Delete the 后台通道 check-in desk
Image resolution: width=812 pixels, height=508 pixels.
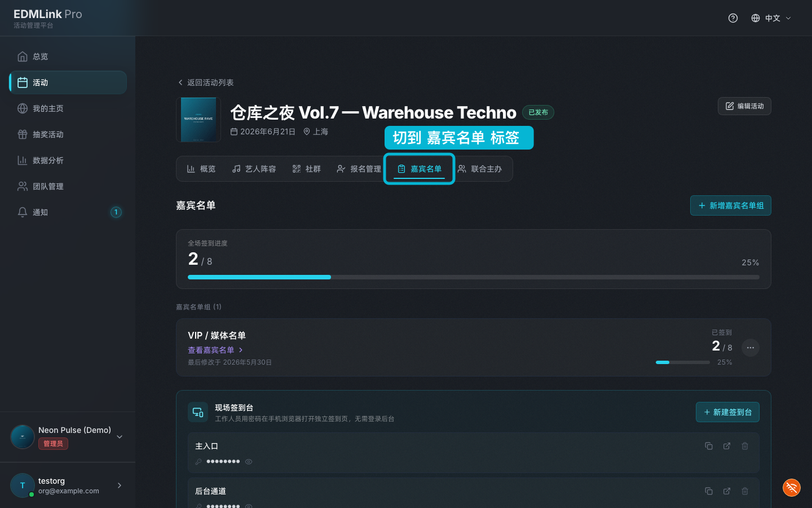(x=745, y=491)
